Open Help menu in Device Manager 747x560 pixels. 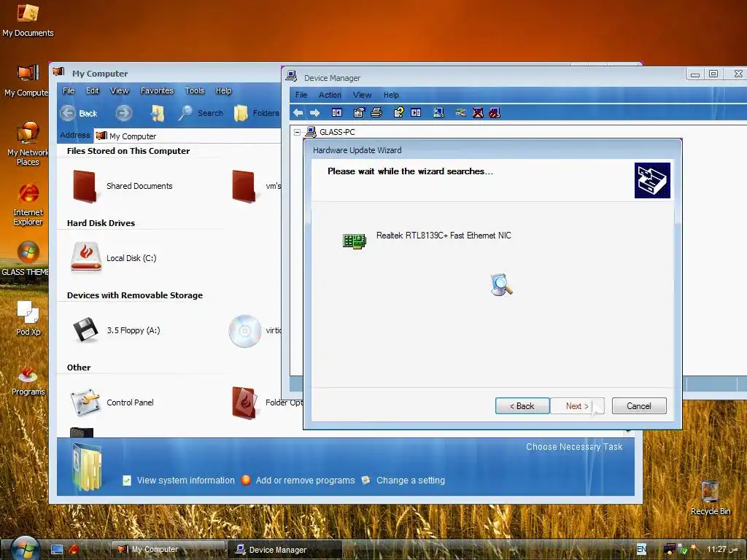(x=391, y=95)
